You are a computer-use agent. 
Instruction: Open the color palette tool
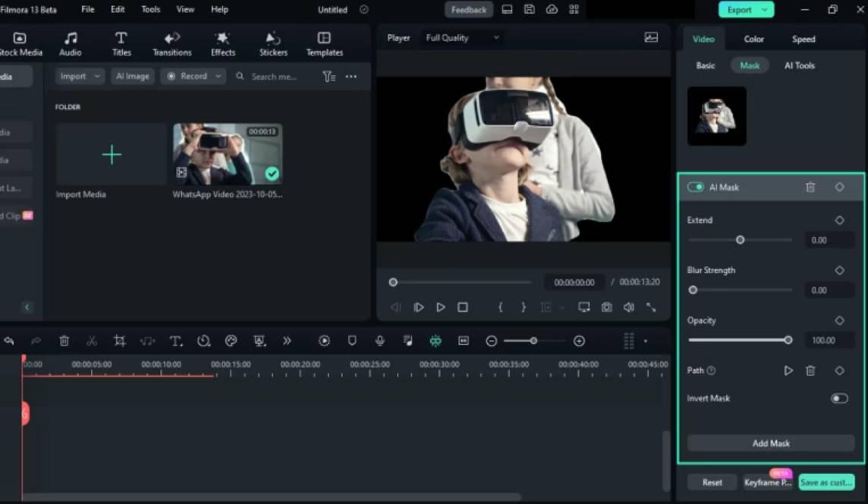click(x=231, y=341)
